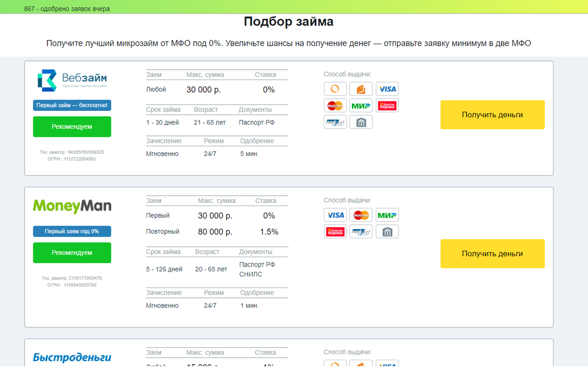Click Вебзайм '30 000 р.' max sum value
This screenshot has height=368, width=588.
204,90
